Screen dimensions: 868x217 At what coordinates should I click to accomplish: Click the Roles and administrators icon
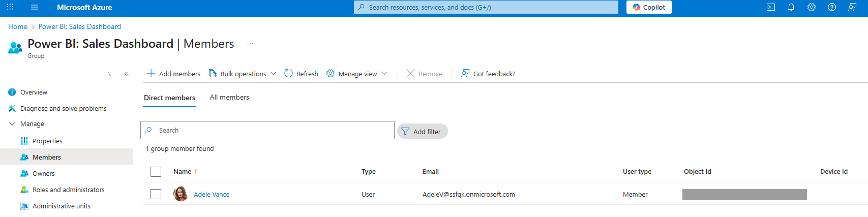[x=24, y=190]
